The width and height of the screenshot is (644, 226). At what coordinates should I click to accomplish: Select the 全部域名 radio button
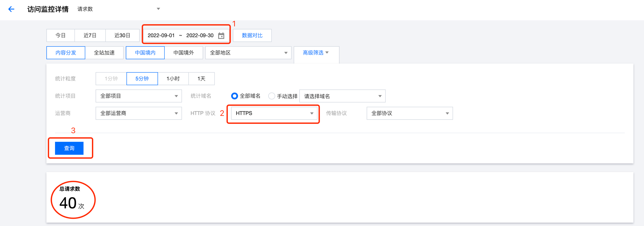click(x=234, y=96)
